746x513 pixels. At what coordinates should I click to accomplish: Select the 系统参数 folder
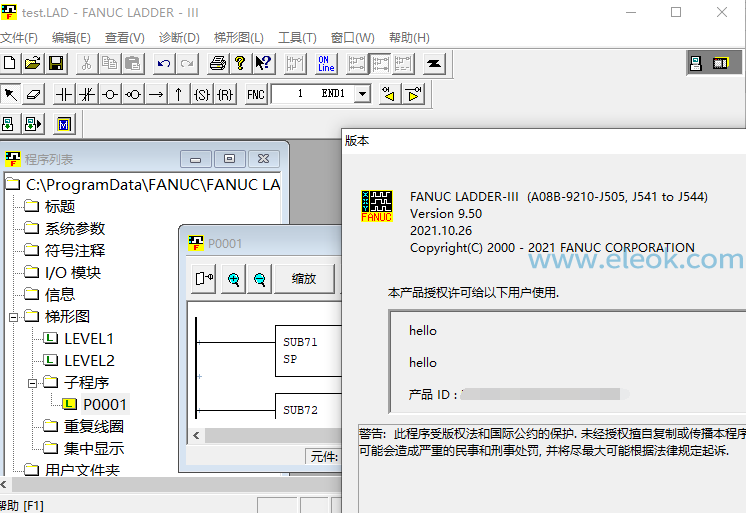(x=75, y=228)
